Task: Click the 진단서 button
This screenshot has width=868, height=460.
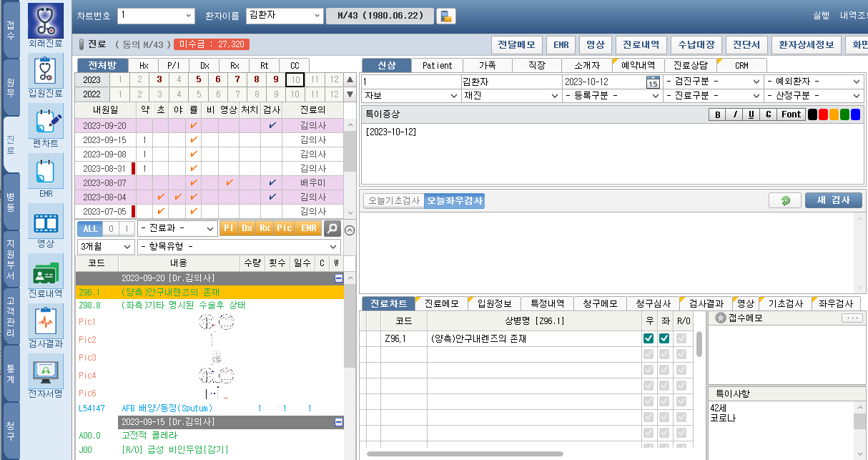Action: [746, 44]
